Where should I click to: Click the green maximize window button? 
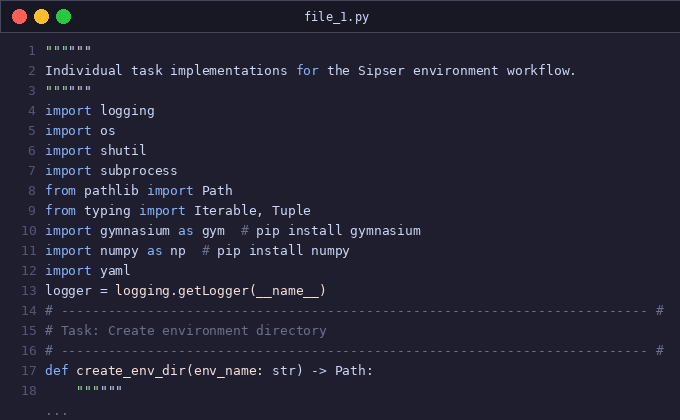[x=63, y=17]
